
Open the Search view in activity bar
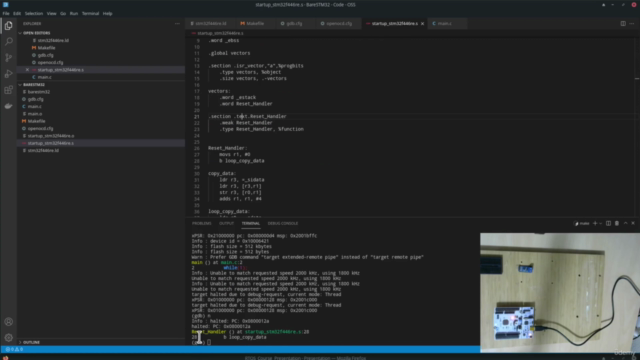pyautogui.click(x=9, y=42)
